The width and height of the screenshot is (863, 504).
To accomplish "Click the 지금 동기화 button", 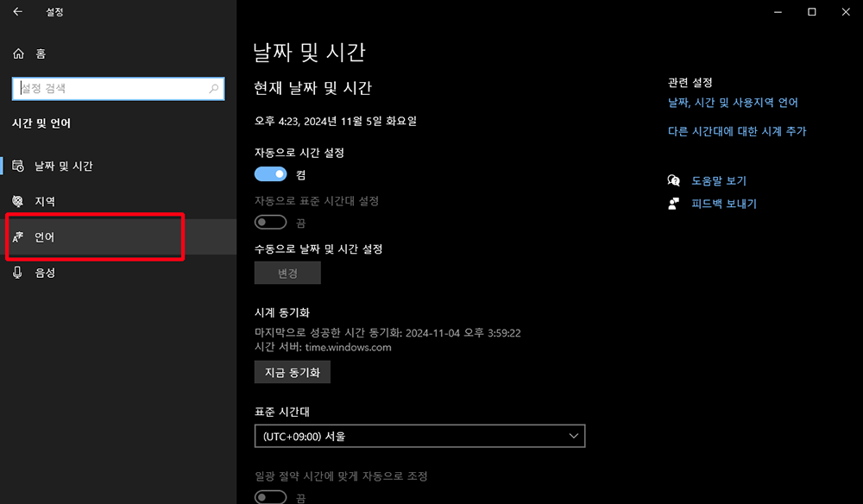I will click(293, 373).
